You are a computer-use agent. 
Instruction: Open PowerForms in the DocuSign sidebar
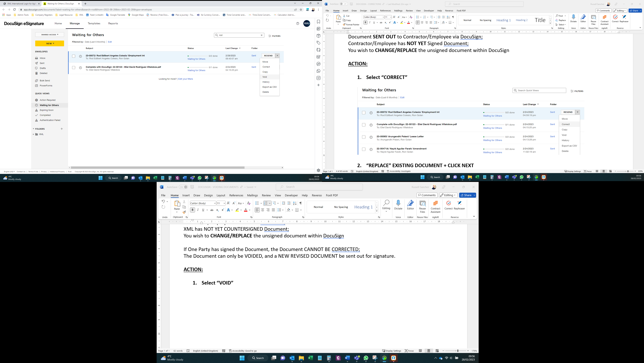[46, 86]
